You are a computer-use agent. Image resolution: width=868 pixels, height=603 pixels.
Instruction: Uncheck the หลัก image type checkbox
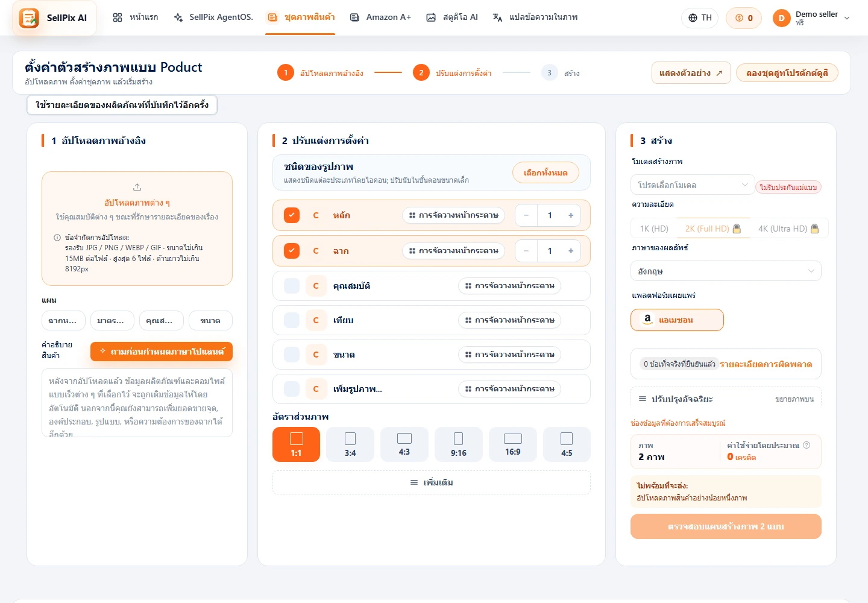[x=292, y=215]
